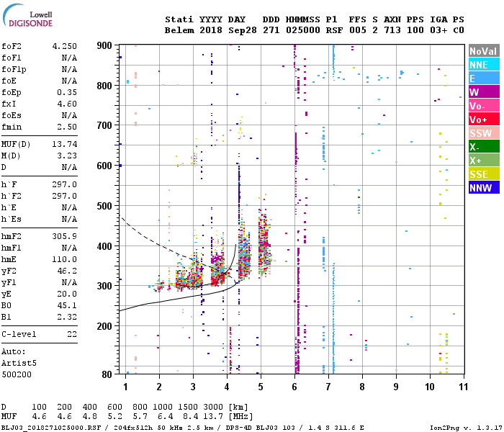This screenshot has height=432, width=504.
Task: Click the distance 100 in D row
Action: pos(39,408)
